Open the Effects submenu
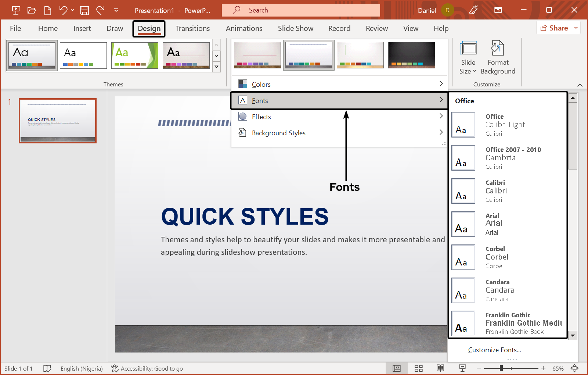The width and height of the screenshot is (588, 375). tap(261, 116)
